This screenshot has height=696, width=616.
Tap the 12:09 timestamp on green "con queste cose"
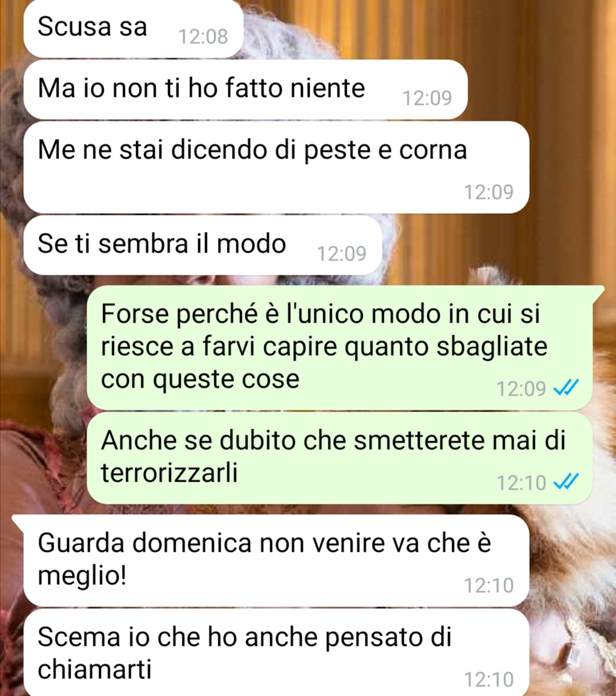click(521, 389)
